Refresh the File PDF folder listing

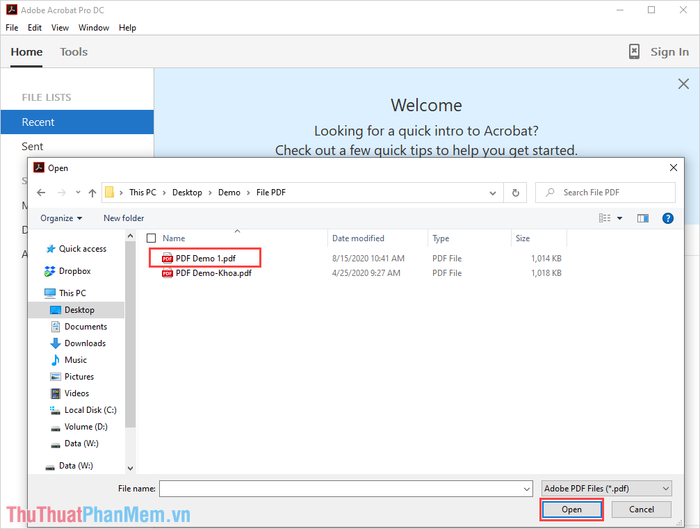point(516,192)
